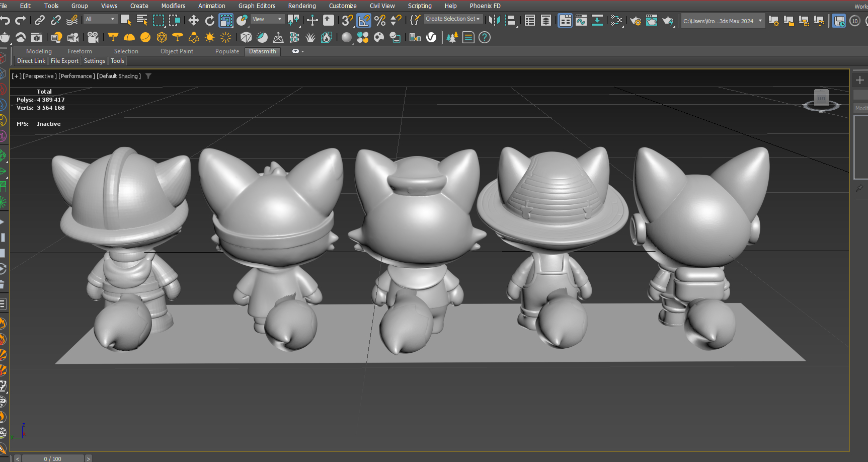Open the All selection filter dropdown
The image size is (868, 462).
(100, 19)
